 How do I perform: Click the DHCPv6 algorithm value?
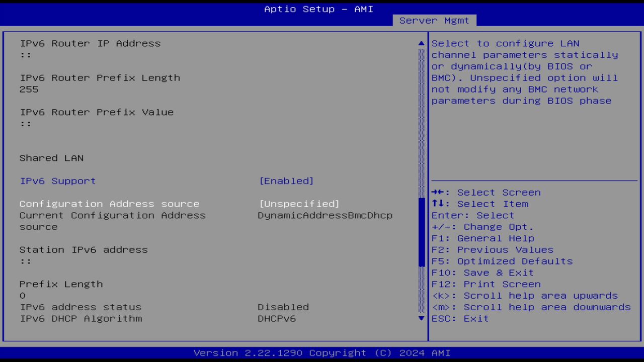277,318
